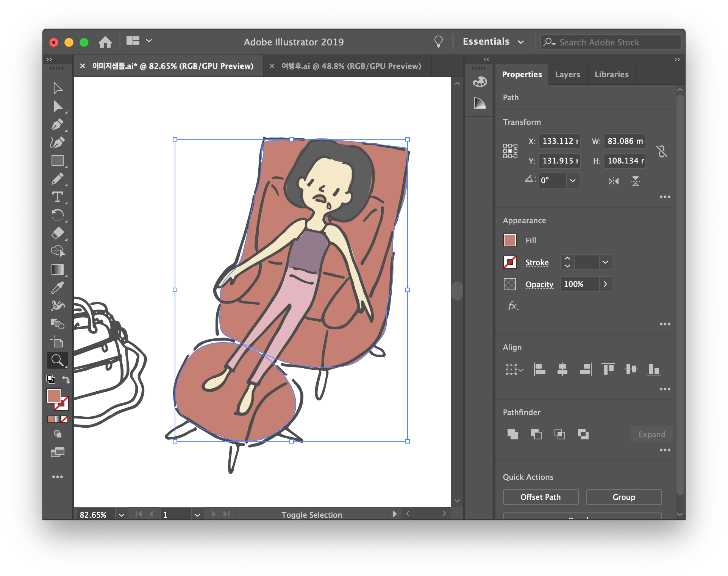Set the paint mode to None

pos(65,419)
